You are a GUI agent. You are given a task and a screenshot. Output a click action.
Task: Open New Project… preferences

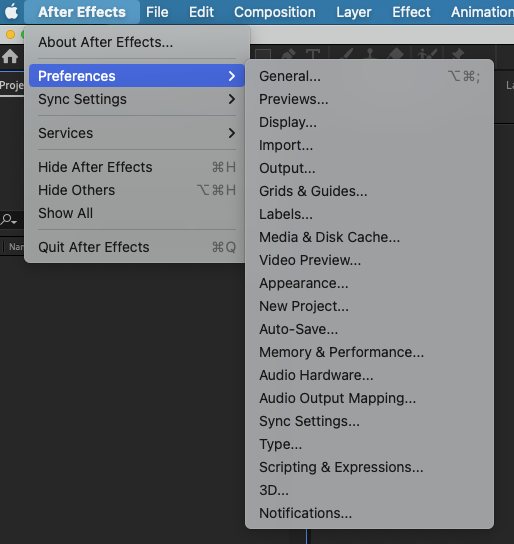tap(369, 306)
